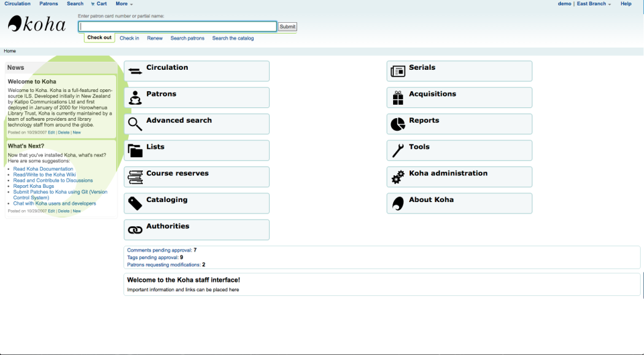Image resolution: width=644 pixels, height=355 pixels.
Task: Click the Acquisitions gift icon
Action: pos(398,98)
